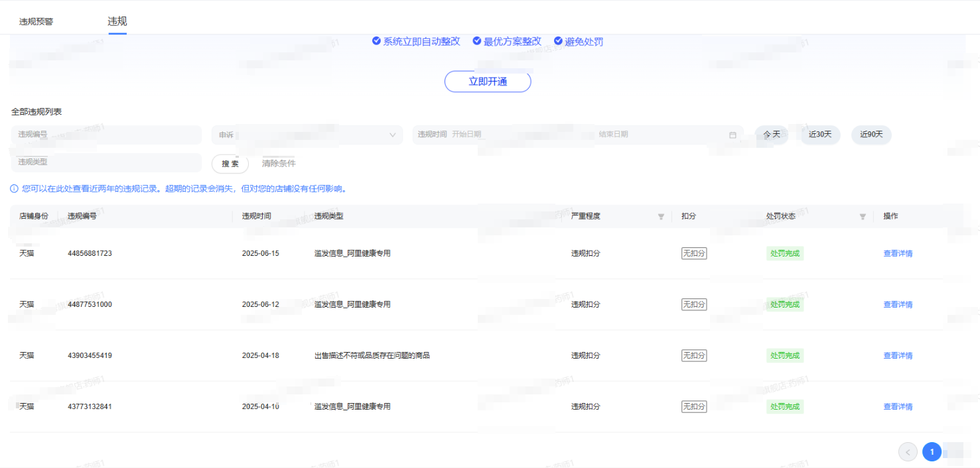Open the 处罚状态 column filter icon

pos(863,217)
